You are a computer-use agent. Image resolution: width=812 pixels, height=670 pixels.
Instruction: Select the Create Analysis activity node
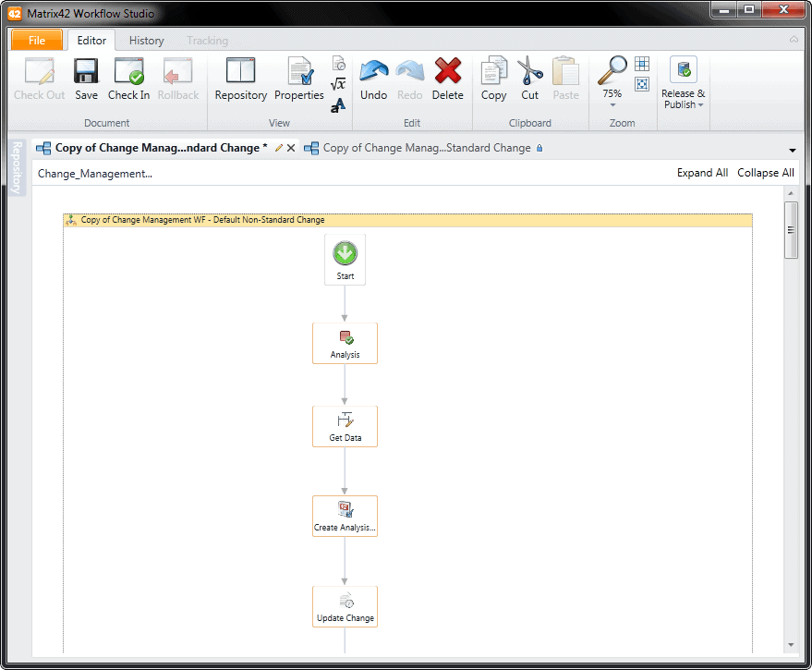coord(345,516)
